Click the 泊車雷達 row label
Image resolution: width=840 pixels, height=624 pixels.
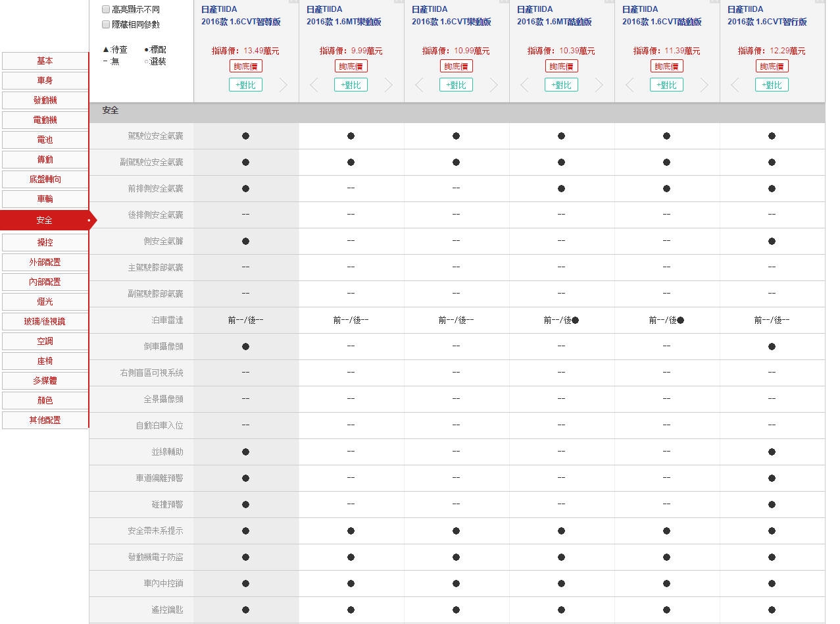click(x=167, y=321)
